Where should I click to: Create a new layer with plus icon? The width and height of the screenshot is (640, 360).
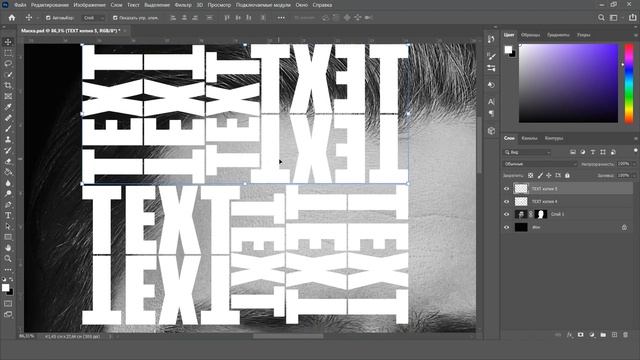pyautogui.click(x=614, y=335)
